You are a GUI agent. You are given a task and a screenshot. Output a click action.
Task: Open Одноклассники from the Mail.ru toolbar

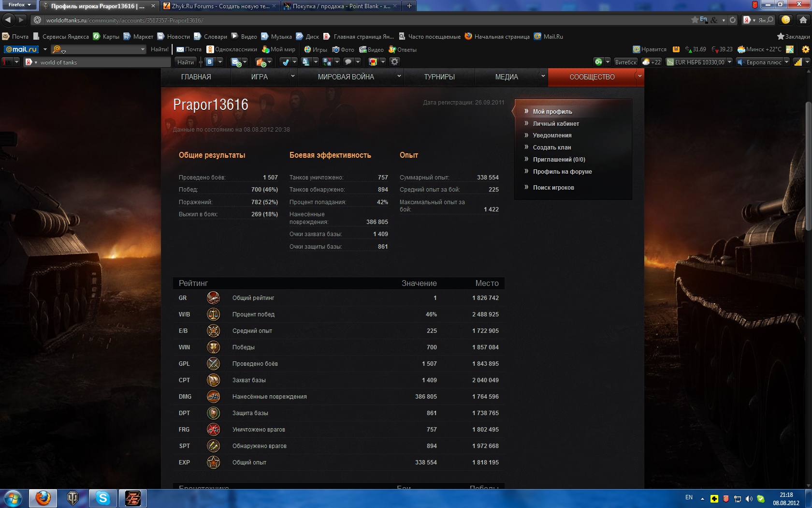[x=232, y=49]
